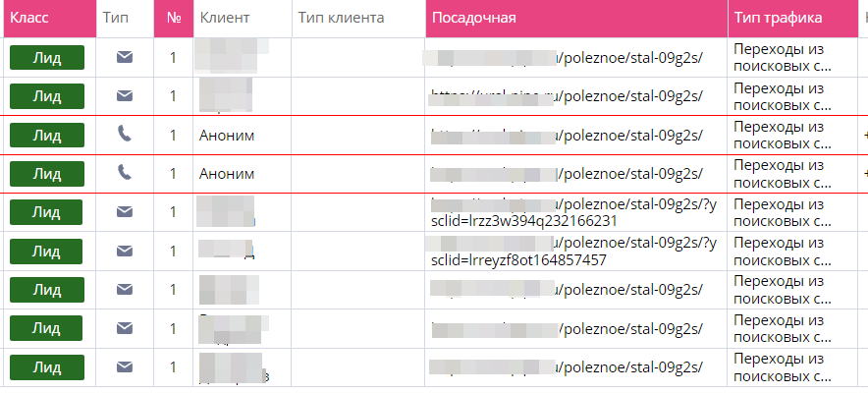868x393 pixels.
Task: Click the Аноним client cell in the fourth row
Action: [227, 173]
